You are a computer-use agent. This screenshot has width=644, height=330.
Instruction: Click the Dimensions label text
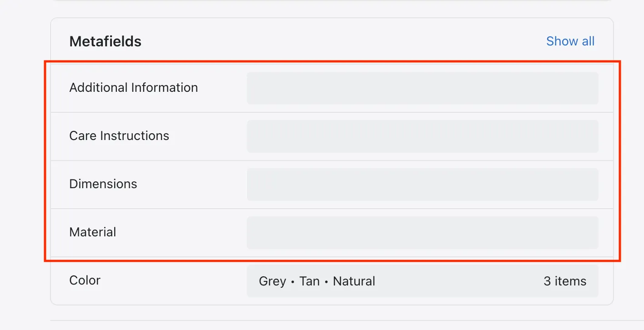pos(103,184)
